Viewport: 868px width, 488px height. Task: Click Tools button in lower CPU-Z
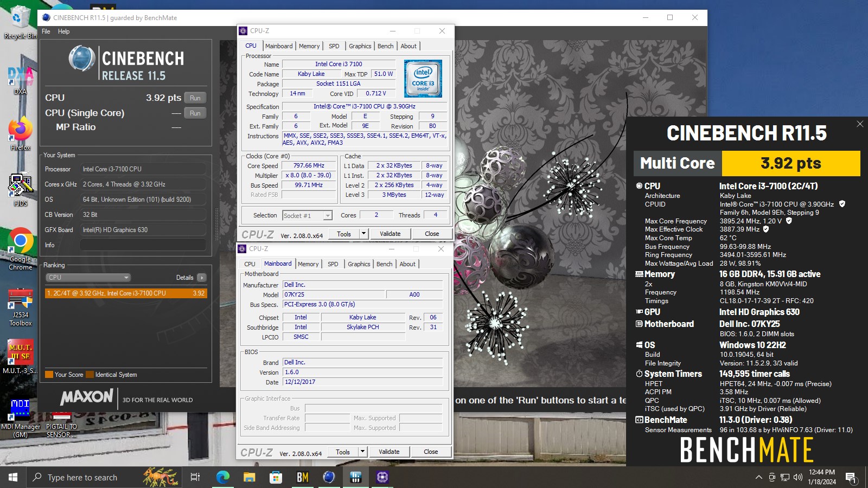343,452
